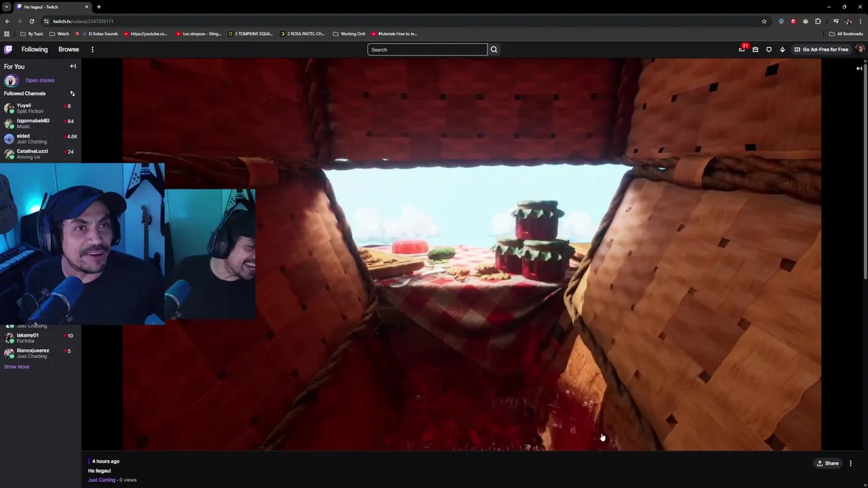Open lakamy01 Fortnite channel
The height and width of the screenshot is (488, 868).
(x=41, y=338)
